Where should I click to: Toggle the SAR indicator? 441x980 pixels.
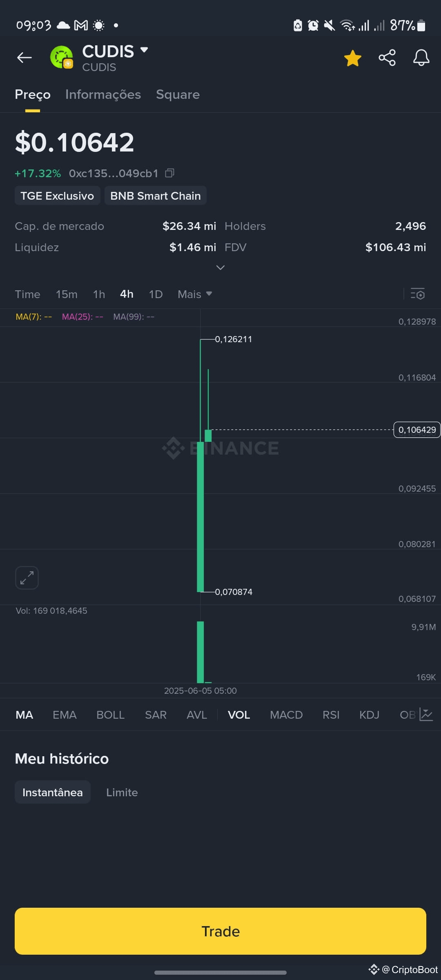156,715
